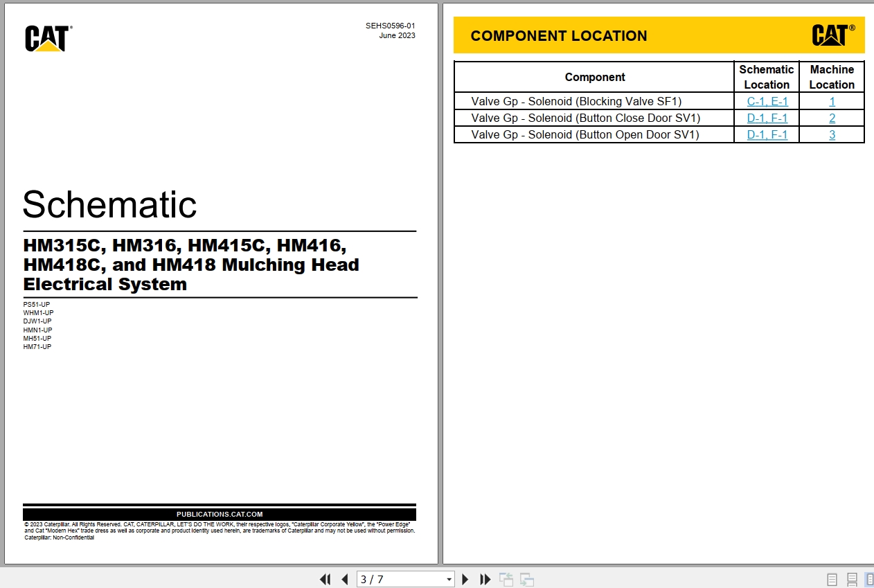
Task: Select the Button Close Door SV1 component cell
Action: click(x=594, y=118)
